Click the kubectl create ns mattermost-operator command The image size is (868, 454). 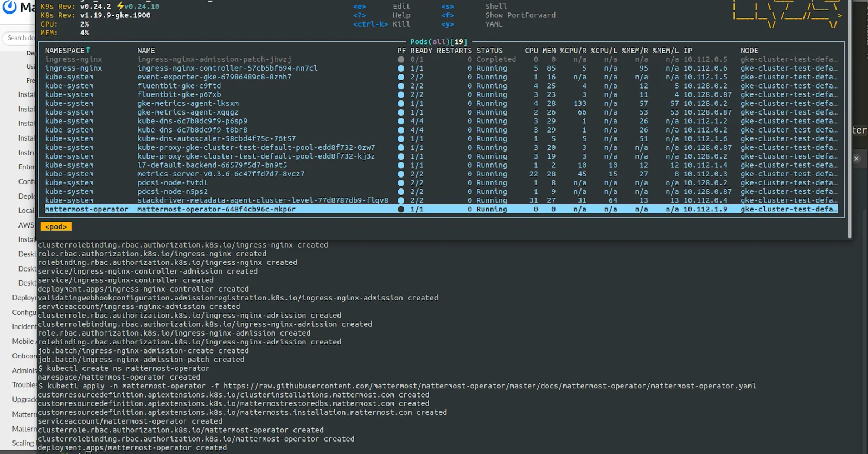pyautogui.click(x=128, y=368)
